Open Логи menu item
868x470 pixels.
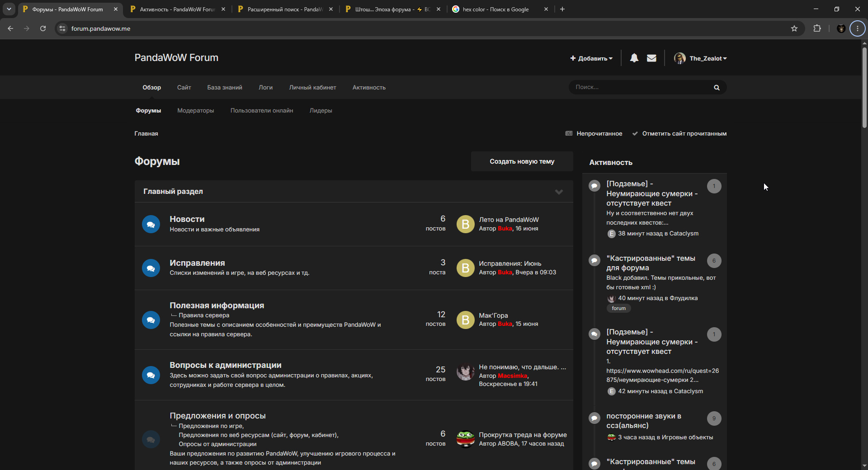[x=265, y=87]
